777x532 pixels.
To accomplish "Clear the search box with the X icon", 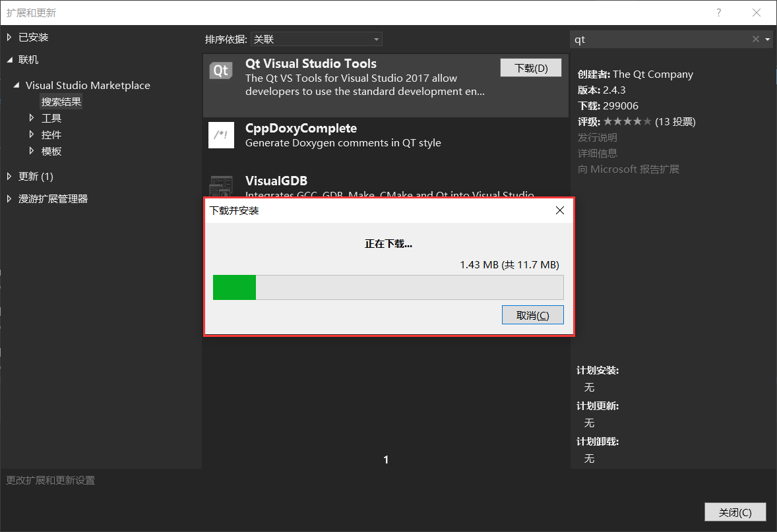I will point(755,39).
